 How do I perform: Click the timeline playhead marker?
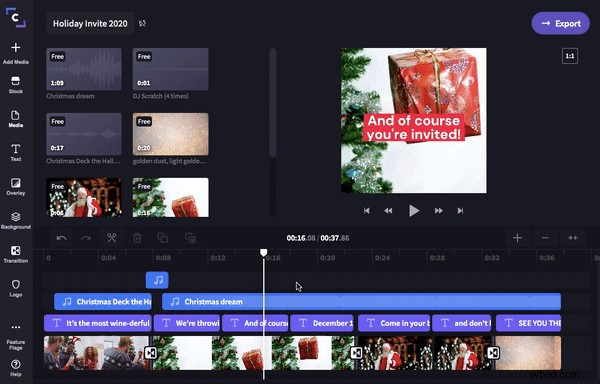264,253
